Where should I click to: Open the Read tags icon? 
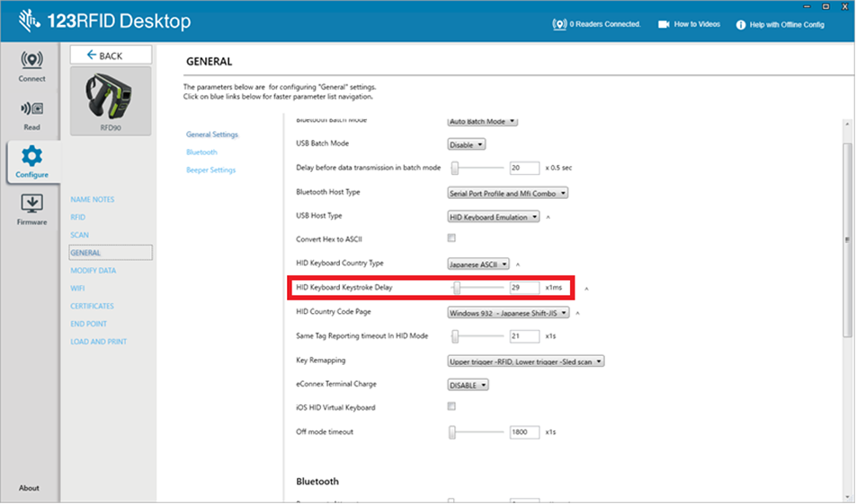[x=31, y=109]
